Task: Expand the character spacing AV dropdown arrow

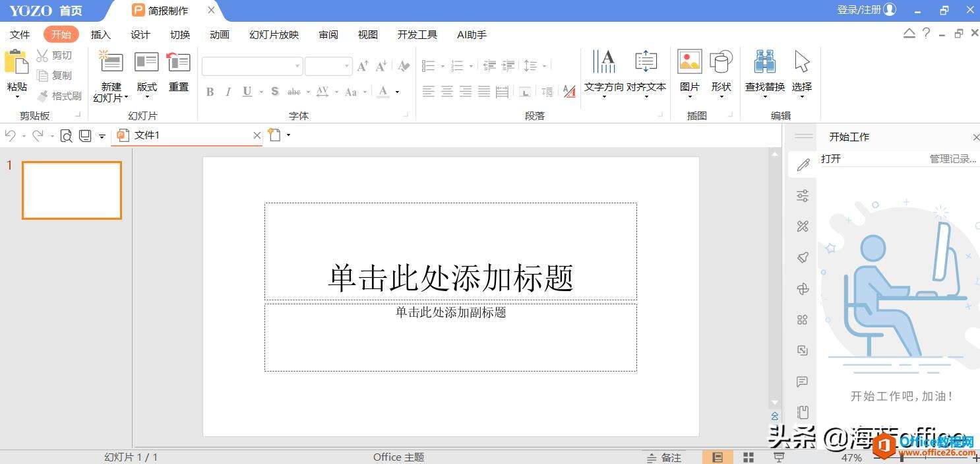Action: pyautogui.click(x=336, y=92)
